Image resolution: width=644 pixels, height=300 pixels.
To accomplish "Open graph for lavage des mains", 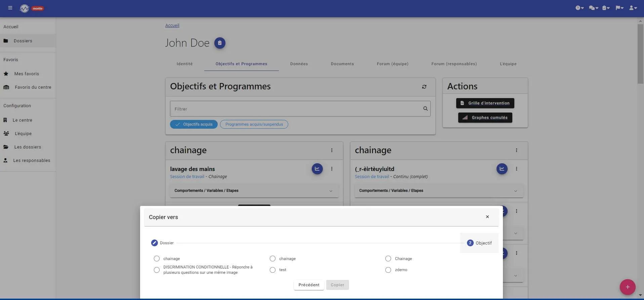I will [x=317, y=169].
